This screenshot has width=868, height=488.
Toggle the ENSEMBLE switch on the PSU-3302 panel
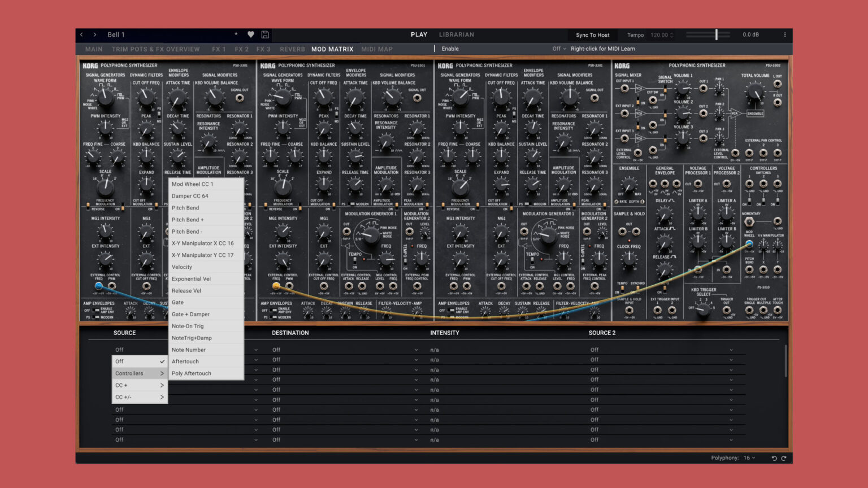[756, 113]
